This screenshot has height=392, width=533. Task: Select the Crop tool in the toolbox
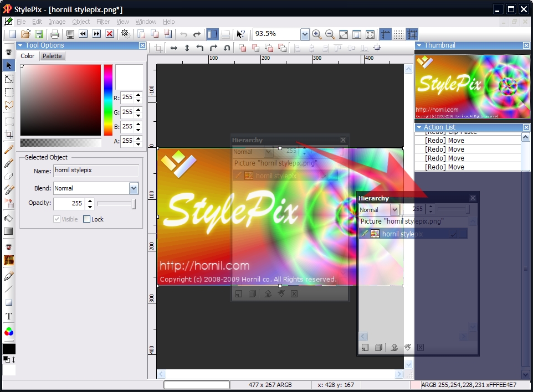[x=9, y=135]
